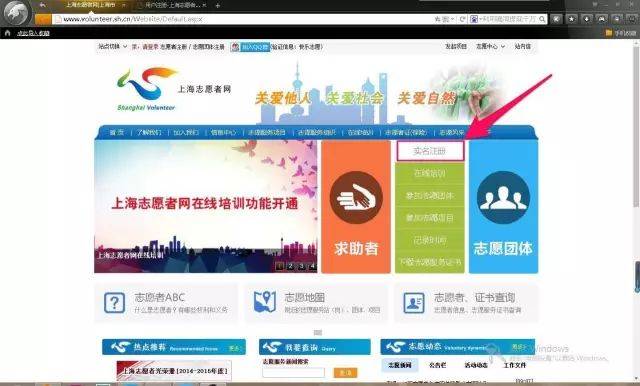Image resolution: width=640 pixels, height=386 pixels.
Task: Click 在线培训 in the green panel
Action: click(x=430, y=173)
